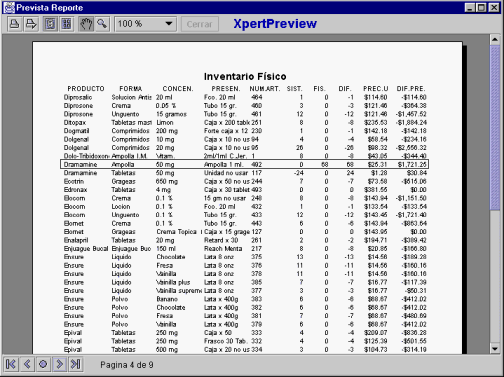Click the scrollbar down arrow
This screenshot has height=377, width=504.
pyautogui.click(x=495, y=349)
